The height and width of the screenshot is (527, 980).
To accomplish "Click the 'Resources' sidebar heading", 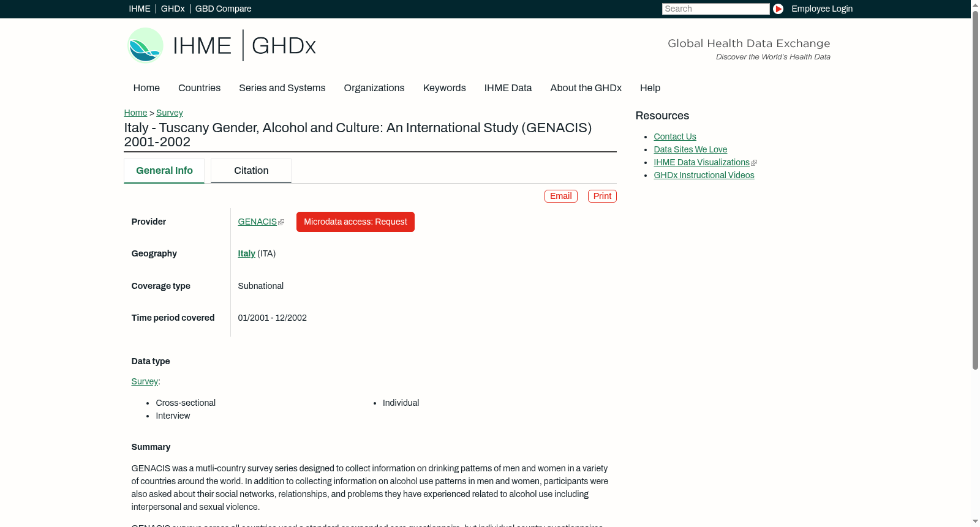I will (x=662, y=116).
